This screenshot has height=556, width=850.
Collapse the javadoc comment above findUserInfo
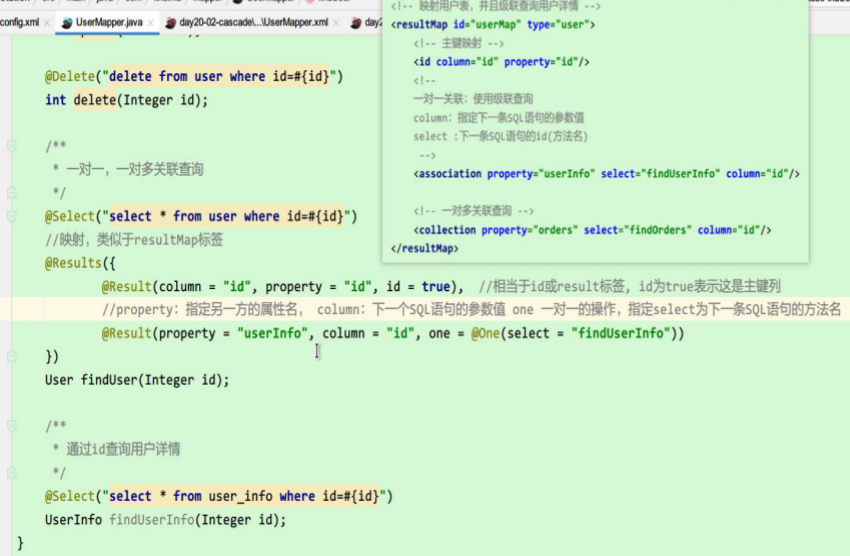[x=12, y=426]
